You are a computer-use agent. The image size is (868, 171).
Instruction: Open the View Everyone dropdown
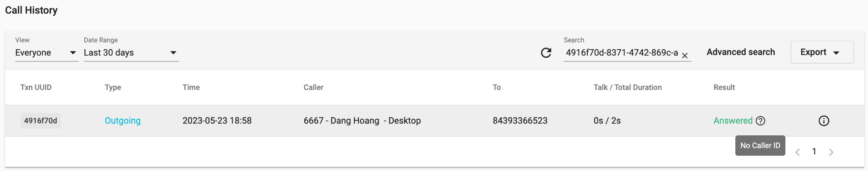47,53
